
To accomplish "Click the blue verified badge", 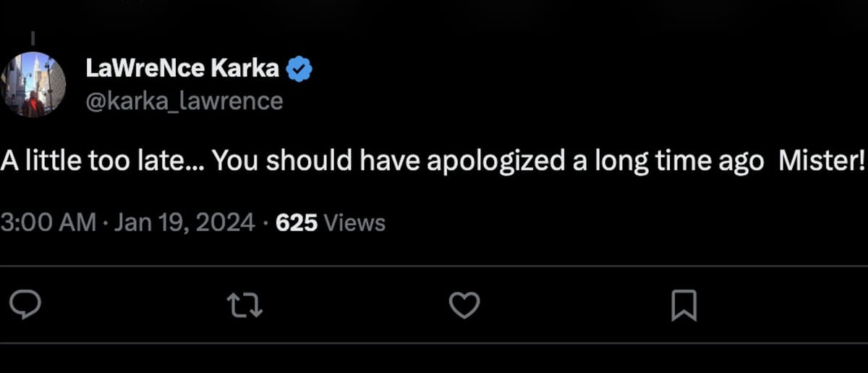I will 299,70.
